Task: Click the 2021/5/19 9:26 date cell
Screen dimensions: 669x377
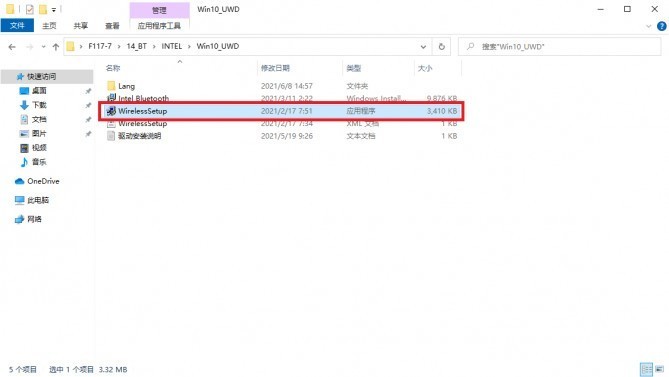Action: [x=287, y=136]
